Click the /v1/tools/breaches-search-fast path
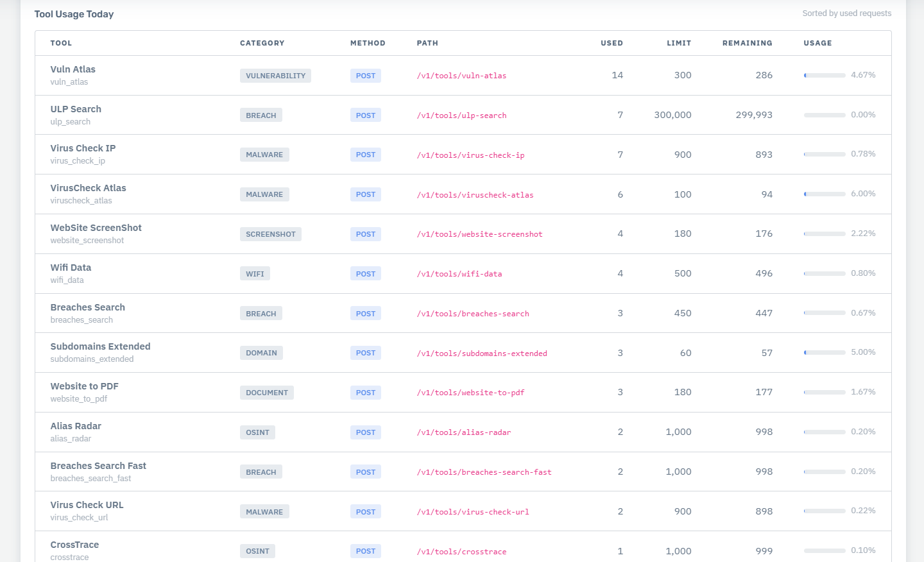Image resolution: width=924 pixels, height=562 pixels. pos(484,472)
